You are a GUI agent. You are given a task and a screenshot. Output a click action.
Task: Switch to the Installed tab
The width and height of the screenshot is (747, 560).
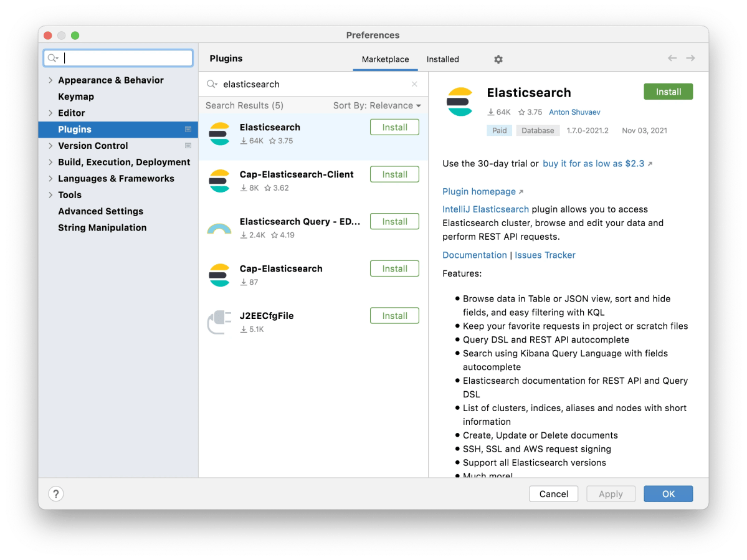click(442, 60)
